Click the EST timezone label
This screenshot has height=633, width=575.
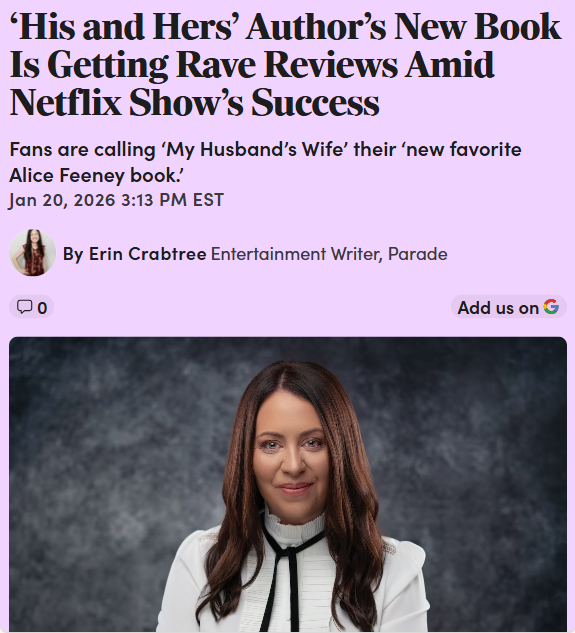208,200
